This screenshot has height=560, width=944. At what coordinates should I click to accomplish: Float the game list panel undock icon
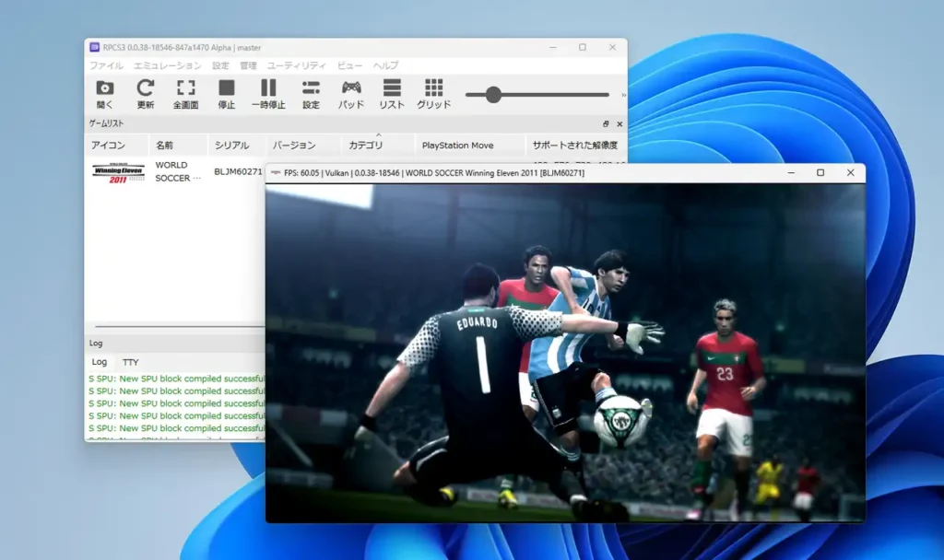[606, 123]
